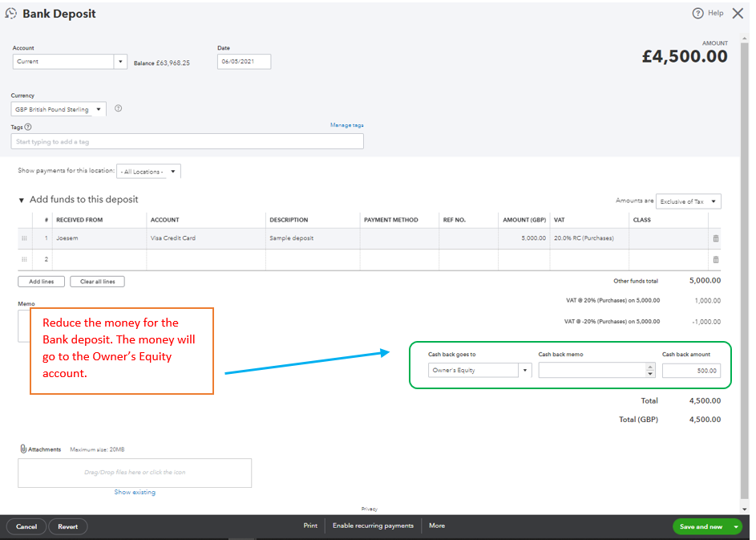Click the Joesem received from cell
The height and width of the screenshot is (540, 756).
99,238
